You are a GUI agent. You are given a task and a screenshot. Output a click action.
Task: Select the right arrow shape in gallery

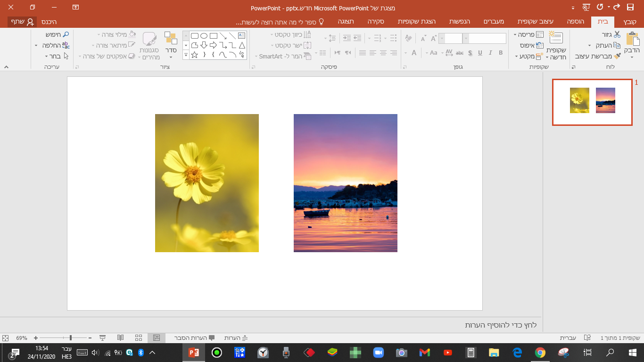[x=213, y=45]
